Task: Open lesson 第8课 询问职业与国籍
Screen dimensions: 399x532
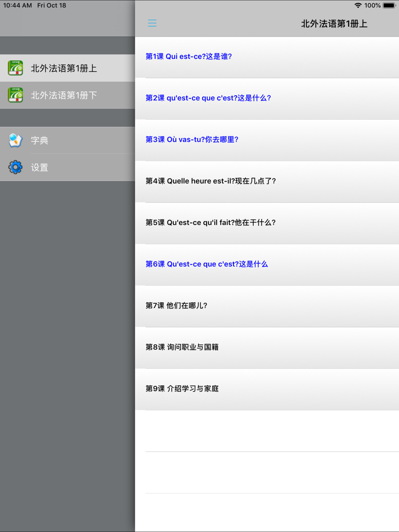Action: [x=267, y=347]
